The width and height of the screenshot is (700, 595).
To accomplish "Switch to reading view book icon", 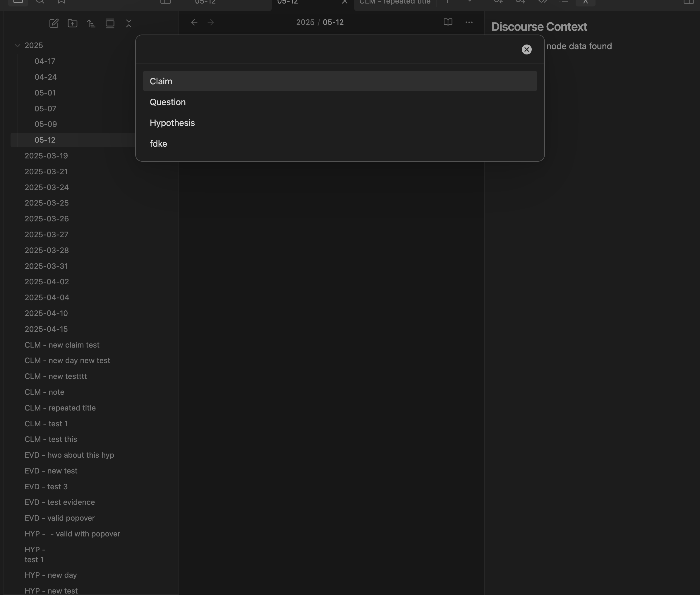I will (x=447, y=22).
